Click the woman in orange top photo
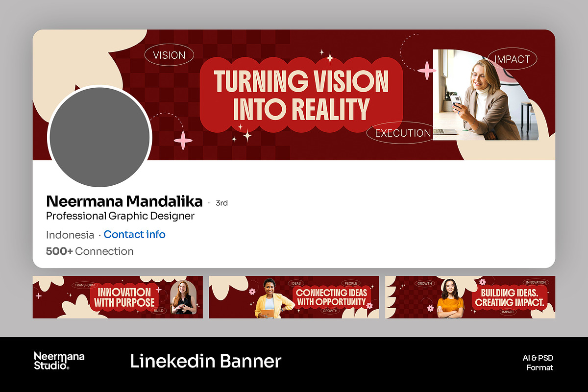Viewport: 588px width, 392px height. pos(450,298)
